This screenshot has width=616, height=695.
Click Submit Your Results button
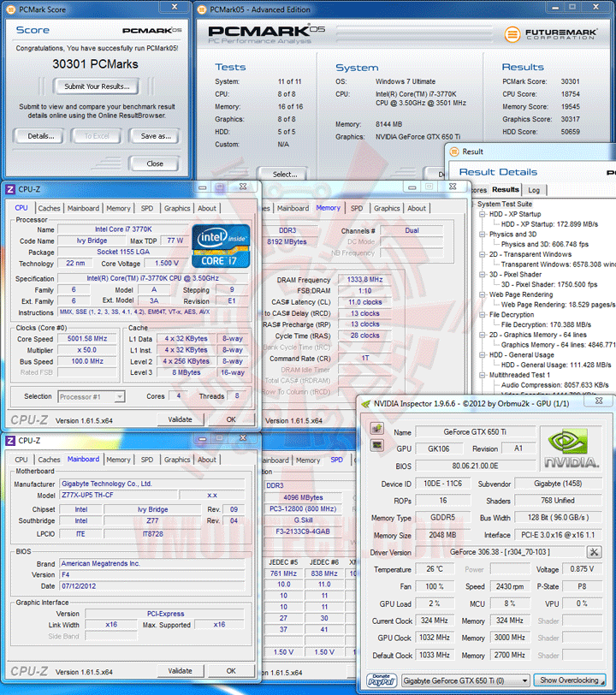(97, 86)
